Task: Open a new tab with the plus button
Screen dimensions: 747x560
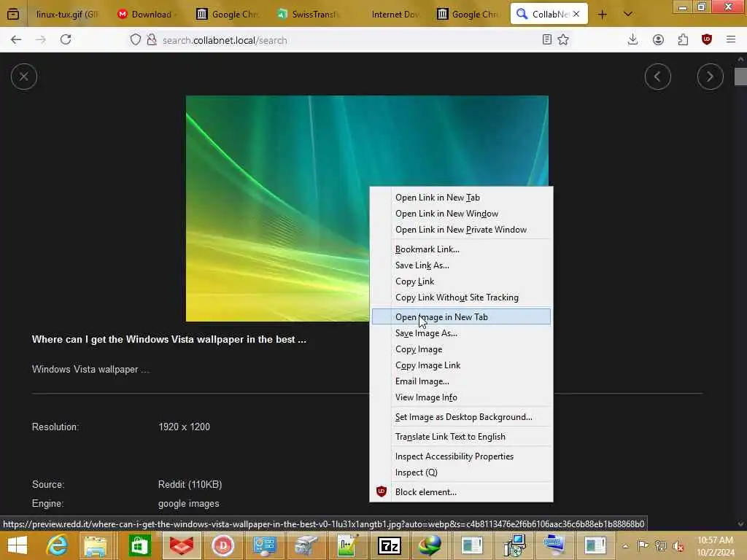Action: (602, 15)
